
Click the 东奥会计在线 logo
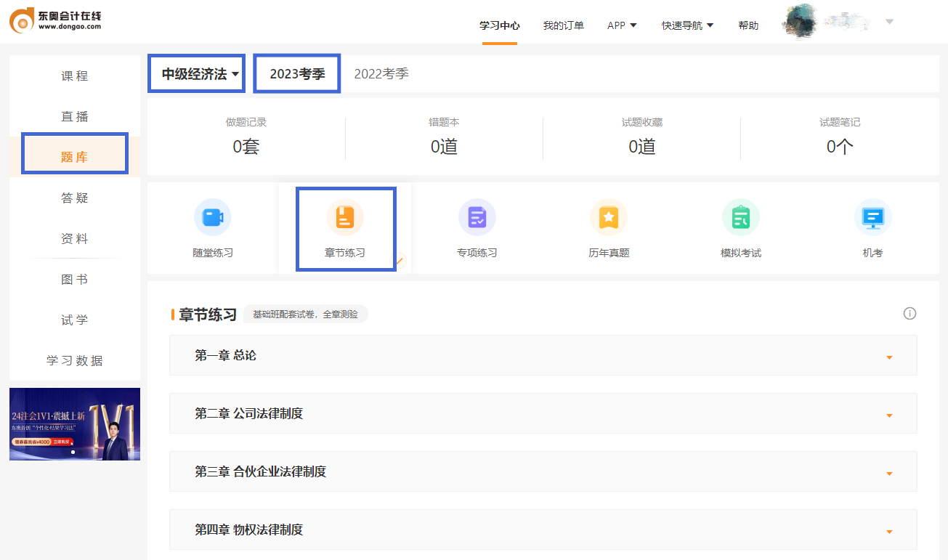[56, 20]
